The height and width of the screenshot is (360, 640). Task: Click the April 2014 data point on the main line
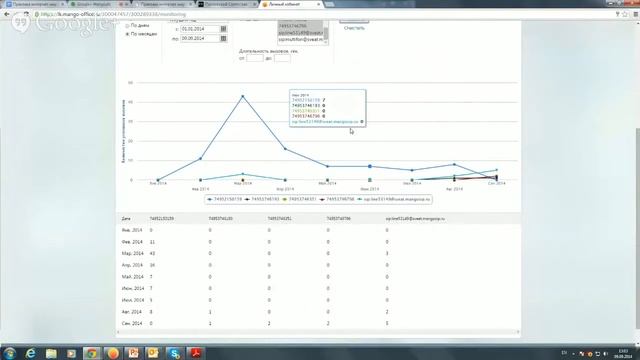pos(285,149)
